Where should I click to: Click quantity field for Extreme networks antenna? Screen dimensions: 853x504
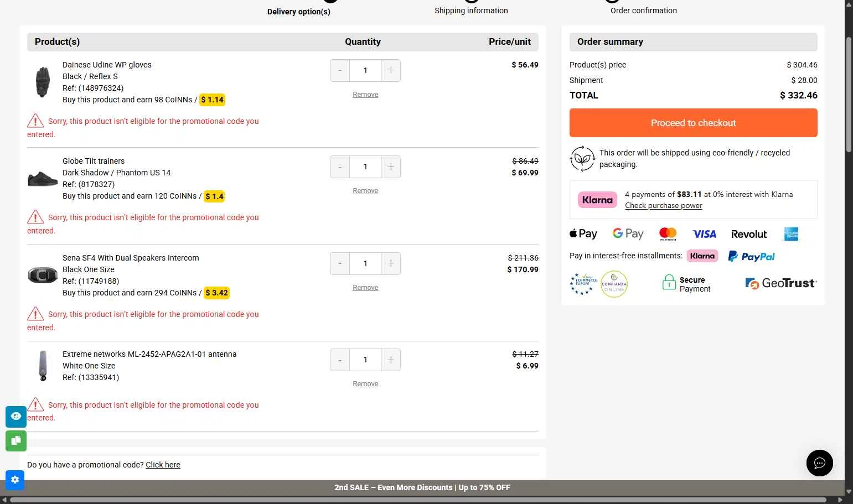coord(365,360)
